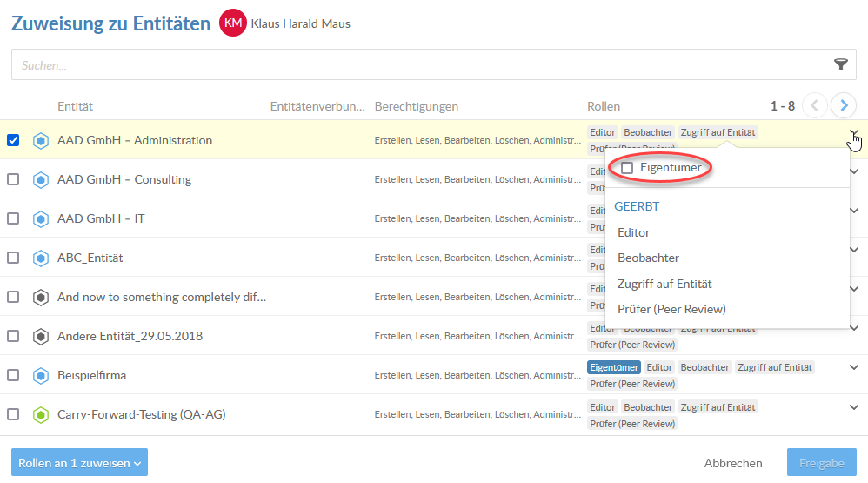
Task: Click the ABC_Entität entity name
Action: click(x=90, y=258)
